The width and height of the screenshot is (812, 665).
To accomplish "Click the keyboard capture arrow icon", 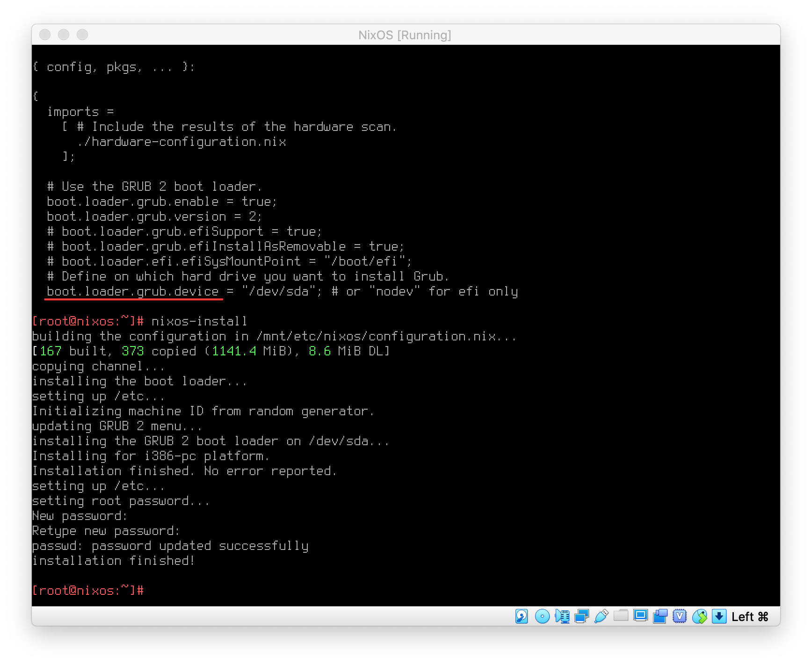I will 719,616.
